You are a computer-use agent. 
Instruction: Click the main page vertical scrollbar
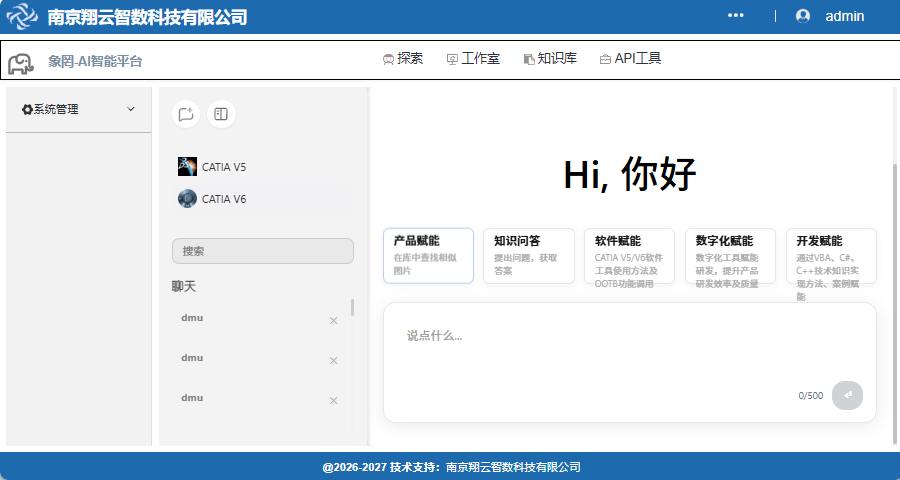895,304
